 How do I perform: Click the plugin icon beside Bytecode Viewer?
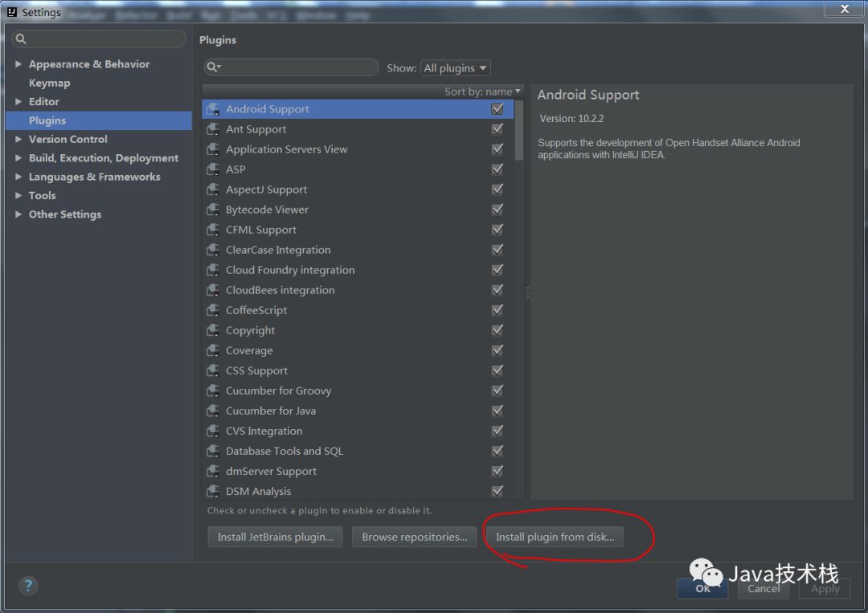[x=213, y=210]
